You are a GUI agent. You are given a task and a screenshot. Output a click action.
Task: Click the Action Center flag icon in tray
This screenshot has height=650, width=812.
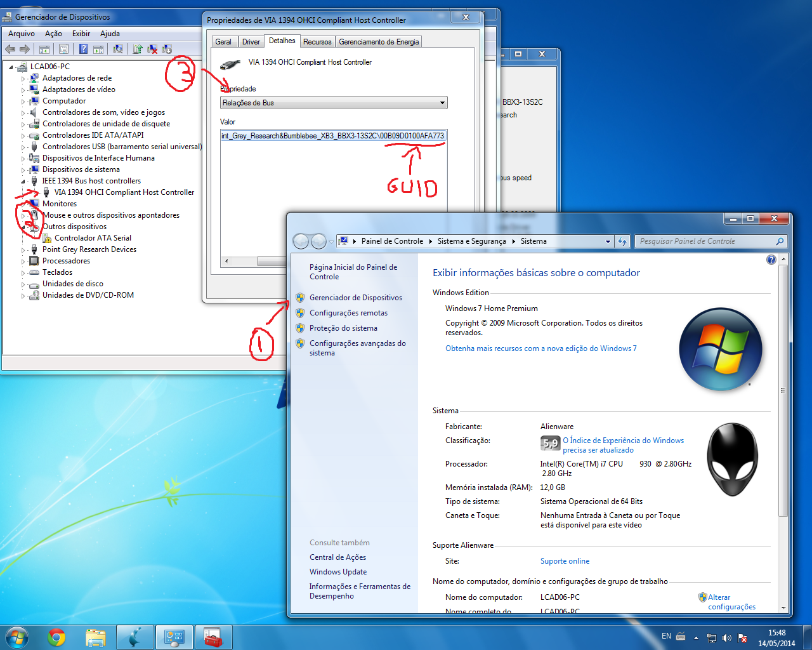(742, 637)
